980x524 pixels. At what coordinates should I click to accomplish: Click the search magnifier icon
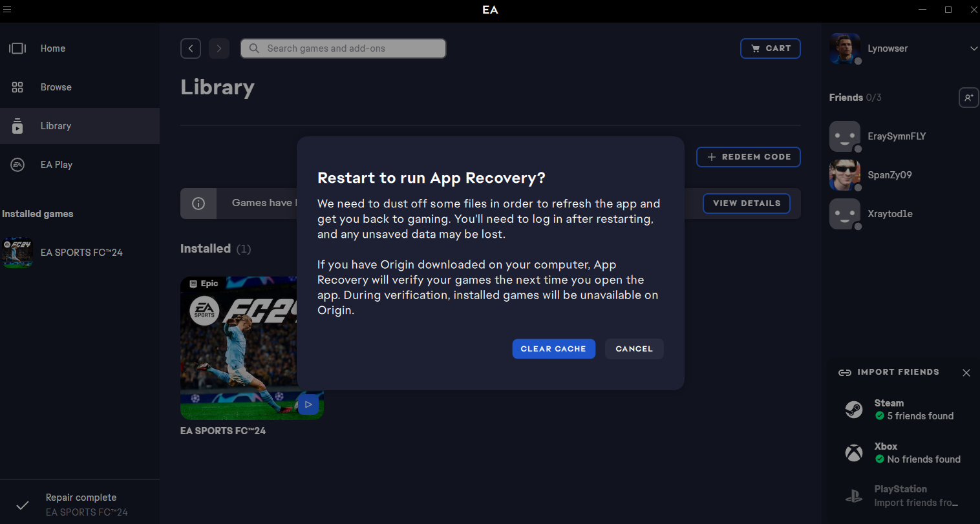click(x=254, y=48)
